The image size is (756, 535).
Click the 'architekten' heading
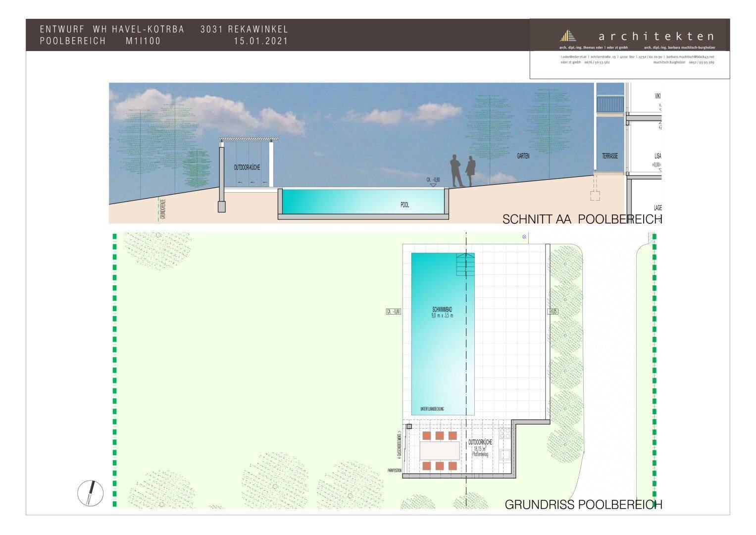[x=656, y=36]
